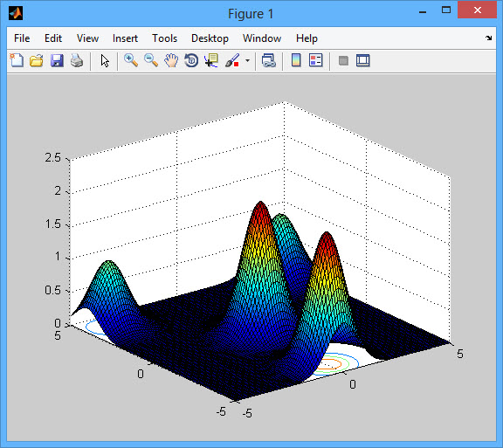
Task: Open the Insert menu
Action: click(x=125, y=38)
